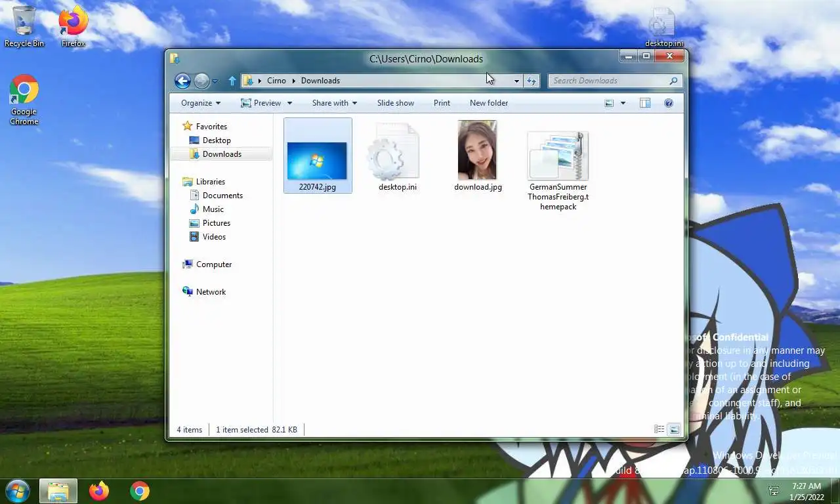Open the Share with menu

(x=335, y=103)
